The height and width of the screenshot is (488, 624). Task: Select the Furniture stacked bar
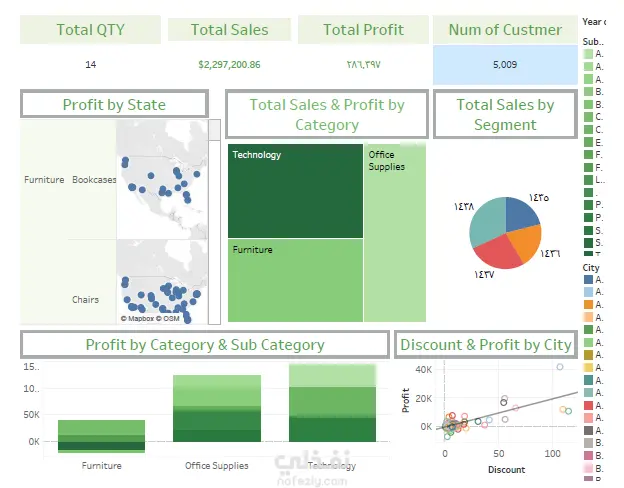[x=101, y=436]
